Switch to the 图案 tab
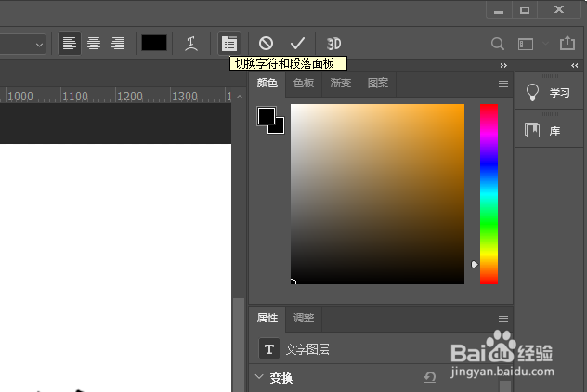This screenshot has width=587, height=392. pos(377,83)
